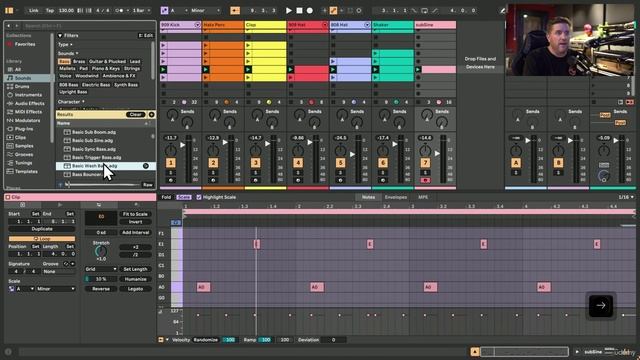Open the Drums category in browser
The height and width of the screenshot is (360, 640).
(22, 87)
